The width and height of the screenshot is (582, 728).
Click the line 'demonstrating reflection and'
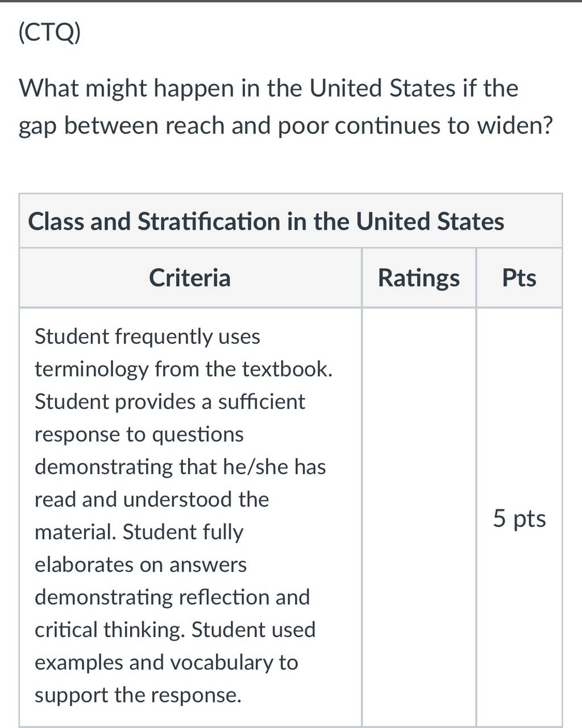point(172,597)
